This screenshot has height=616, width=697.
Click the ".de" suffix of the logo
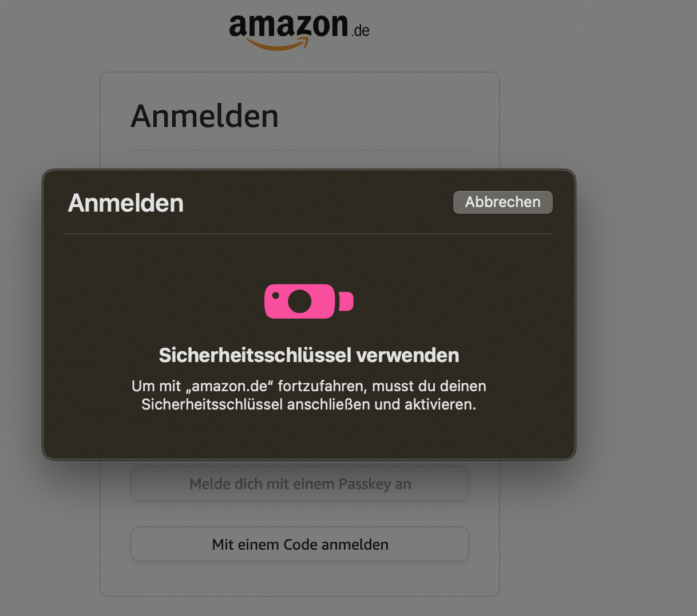(x=361, y=30)
